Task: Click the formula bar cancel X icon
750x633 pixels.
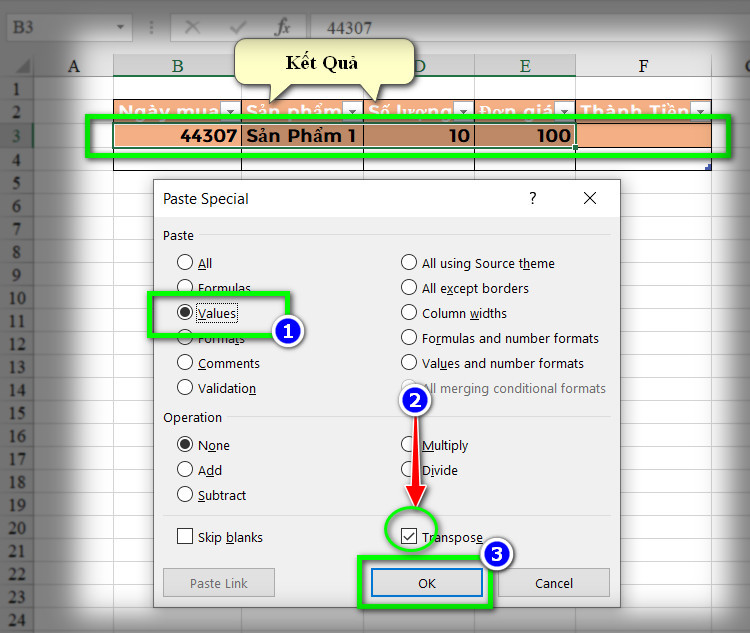Action: click(192, 27)
